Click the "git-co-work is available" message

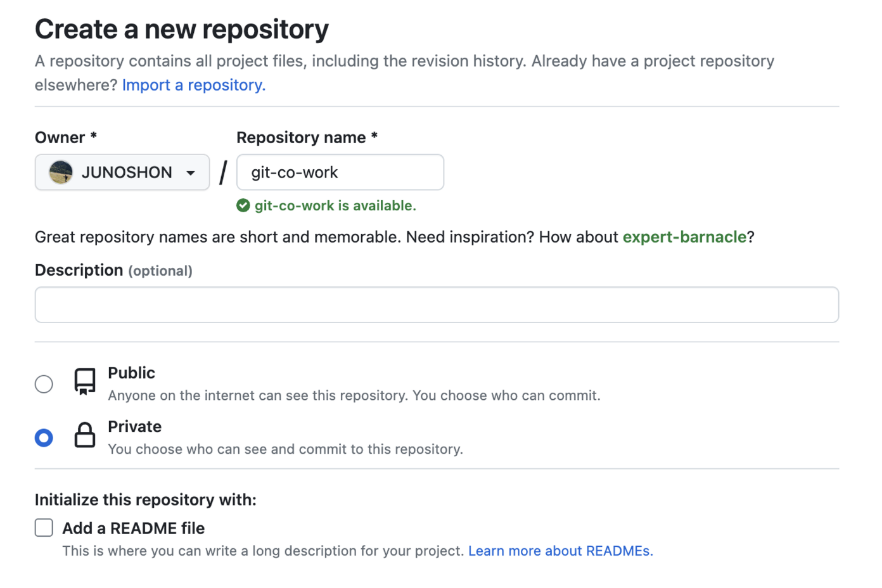coord(335,206)
